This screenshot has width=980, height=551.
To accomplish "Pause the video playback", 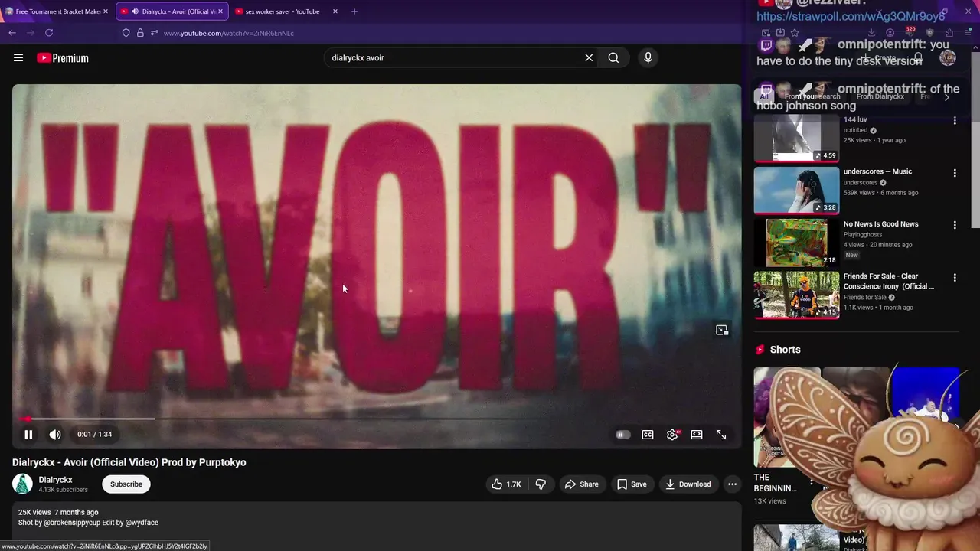I will pyautogui.click(x=28, y=435).
